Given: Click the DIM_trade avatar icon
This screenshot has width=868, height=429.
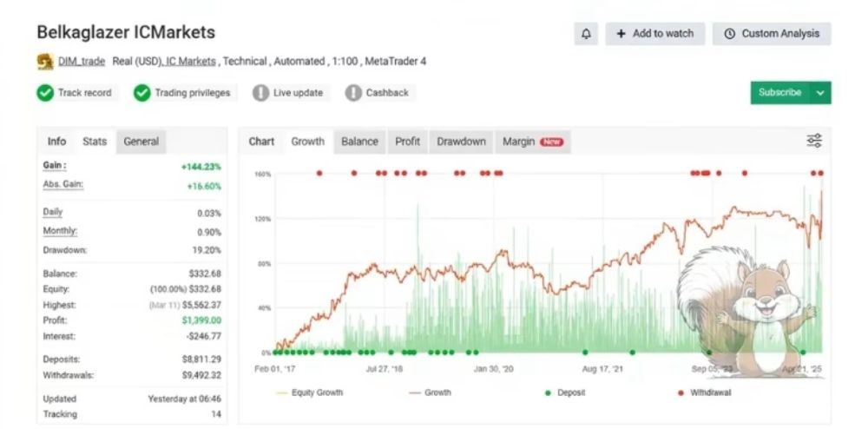Looking at the screenshot, I should tap(45, 62).
